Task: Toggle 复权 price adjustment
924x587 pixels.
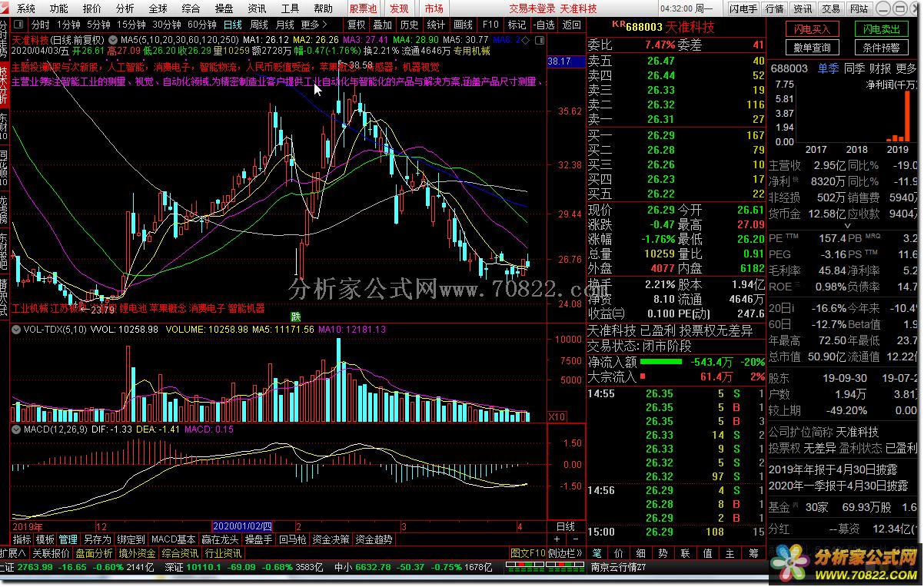Action: [357, 25]
